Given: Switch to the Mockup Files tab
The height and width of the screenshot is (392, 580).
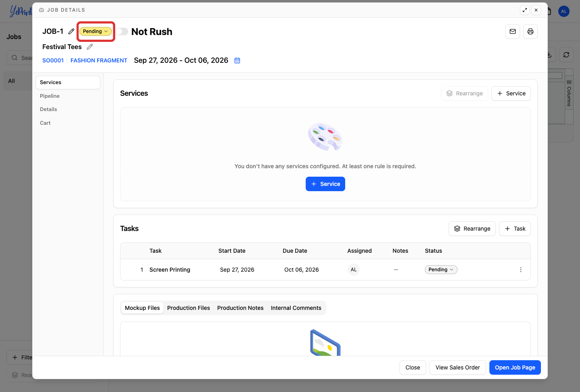Looking at the screenshot, I should click(x=142, y=308).
